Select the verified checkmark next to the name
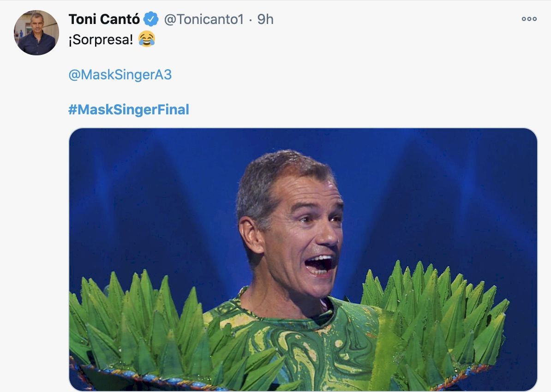551x392 pixels. click(x=151, y=19)
